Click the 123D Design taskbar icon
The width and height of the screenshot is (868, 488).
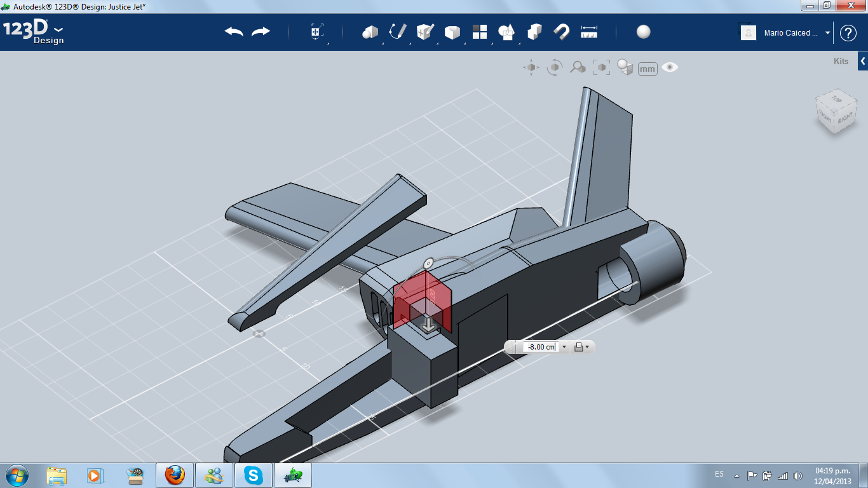[293, 475]
